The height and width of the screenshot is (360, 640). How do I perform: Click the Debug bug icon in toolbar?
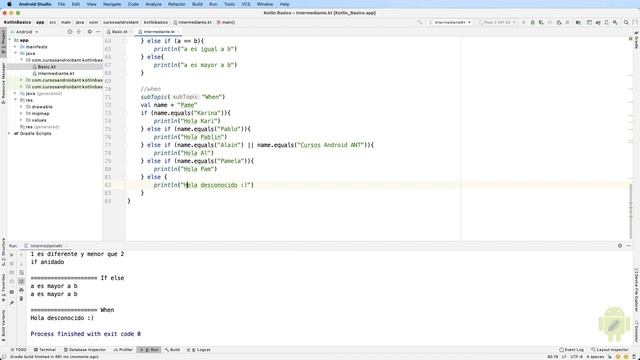point(533,22)
